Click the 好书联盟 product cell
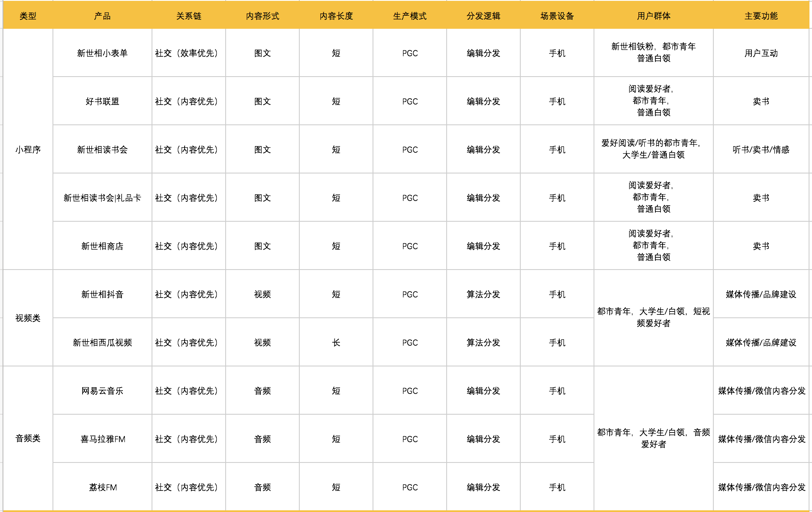The image size is (812, 512). (102, 102)
